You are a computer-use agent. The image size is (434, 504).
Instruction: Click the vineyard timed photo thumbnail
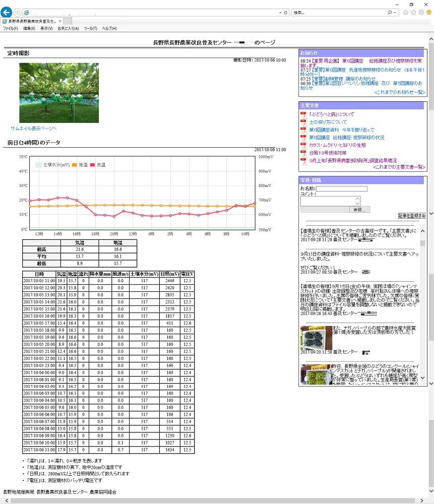pyautogui.click(x=59, y=93)
